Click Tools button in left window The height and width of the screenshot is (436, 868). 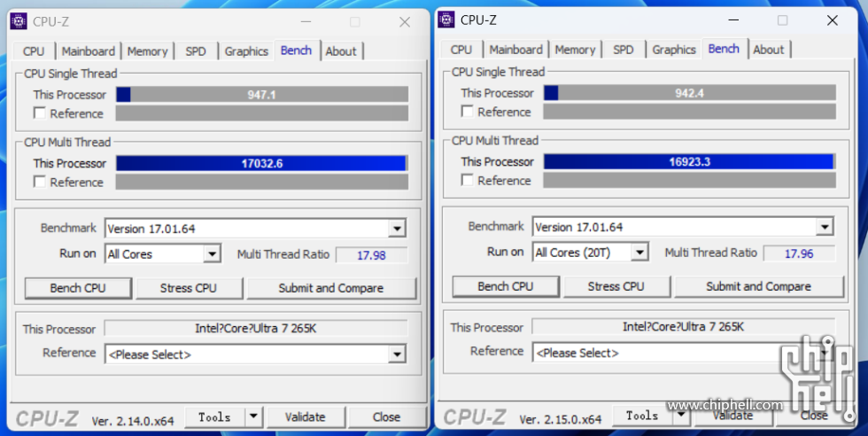pyautogui.click(x=214, y=417)
